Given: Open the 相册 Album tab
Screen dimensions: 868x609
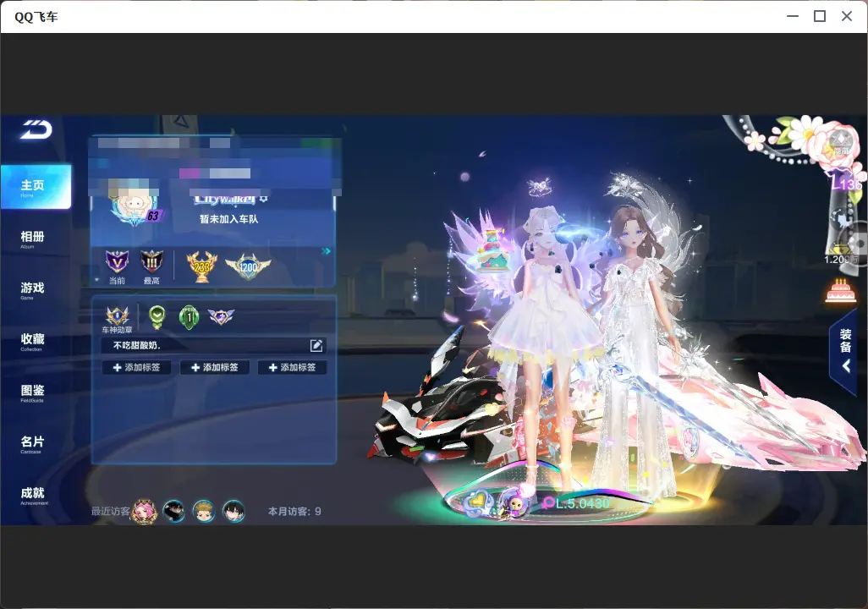Looking at the screenshot, I should [33, 239].
